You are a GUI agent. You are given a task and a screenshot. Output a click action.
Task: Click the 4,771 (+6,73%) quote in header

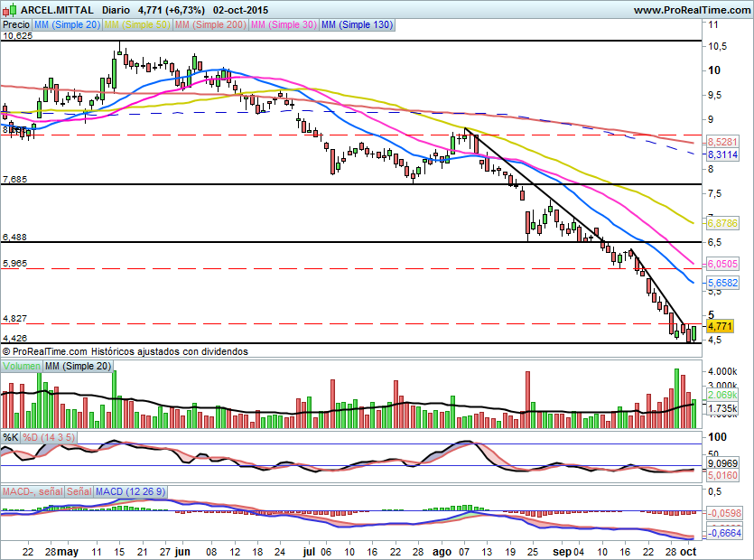(x=171, y=10)
